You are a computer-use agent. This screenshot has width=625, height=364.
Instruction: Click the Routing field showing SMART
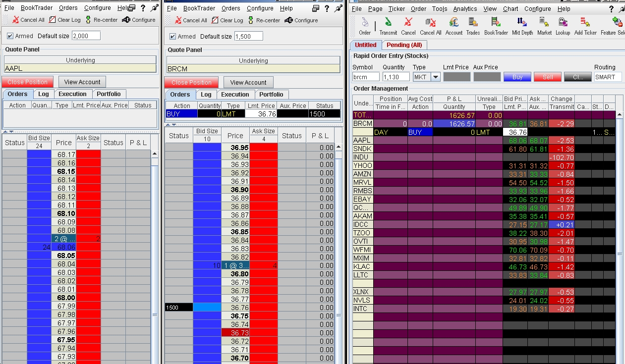pyautogui.click(x=608, y=77)
